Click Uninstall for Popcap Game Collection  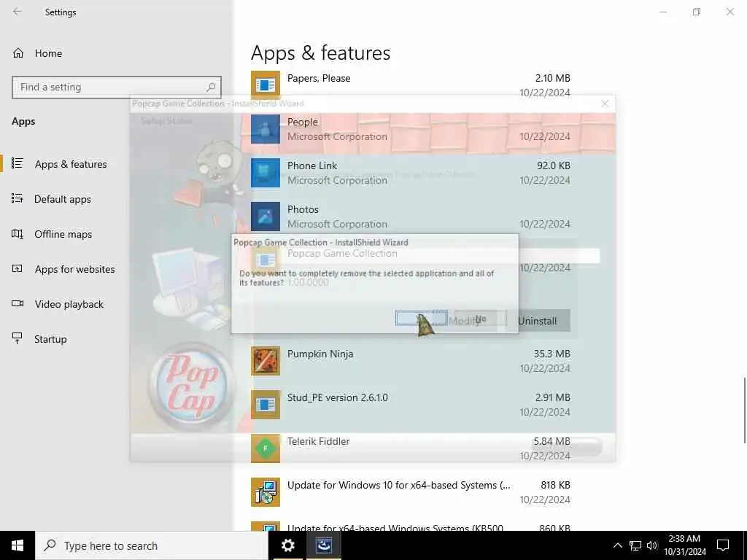(x=538, y=321)
